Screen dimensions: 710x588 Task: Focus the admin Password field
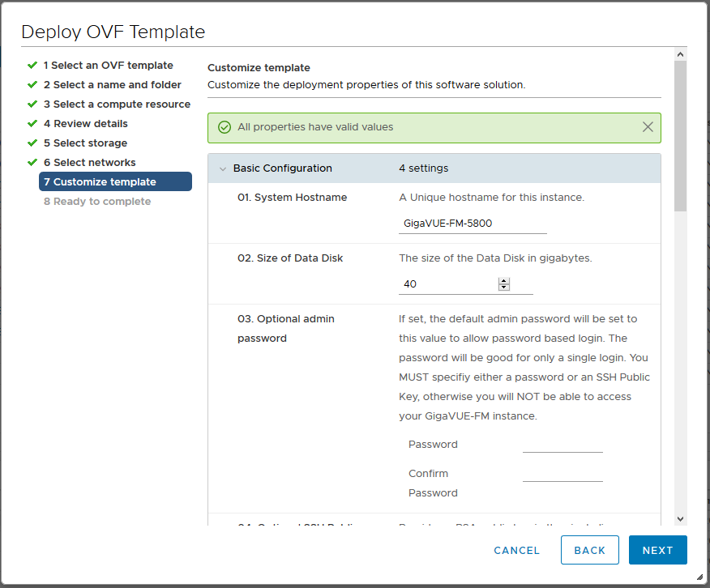point(562,445)
